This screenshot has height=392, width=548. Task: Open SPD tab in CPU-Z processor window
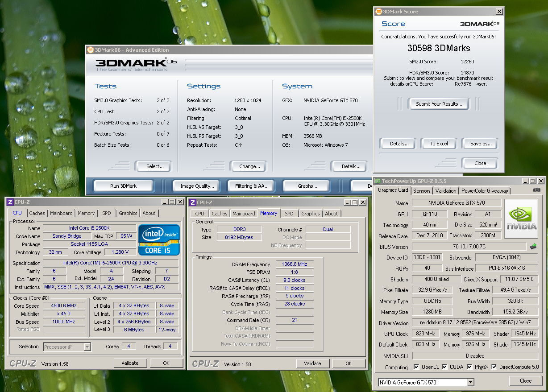(x=107, y=213)
